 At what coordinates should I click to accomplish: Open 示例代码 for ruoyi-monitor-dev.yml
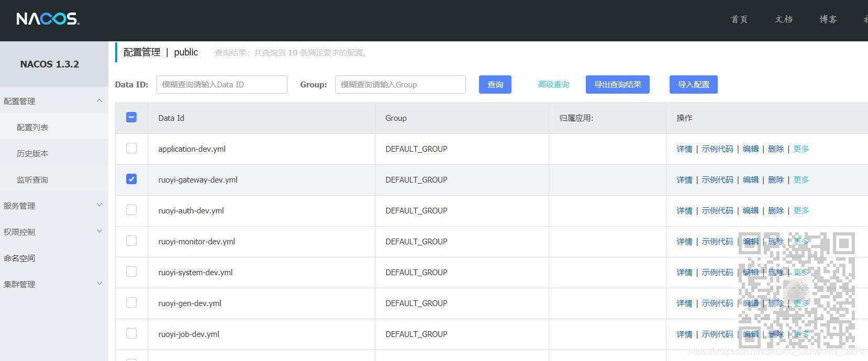(x=717, y=241)
